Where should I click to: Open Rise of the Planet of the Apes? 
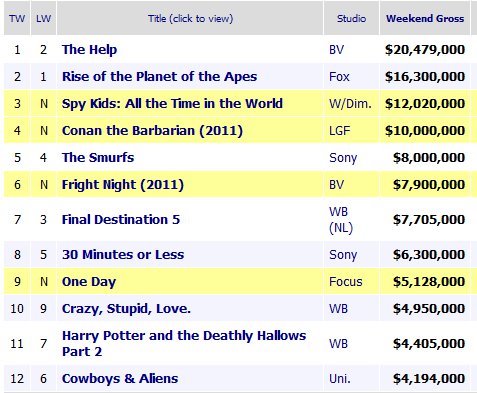point(159,77)
